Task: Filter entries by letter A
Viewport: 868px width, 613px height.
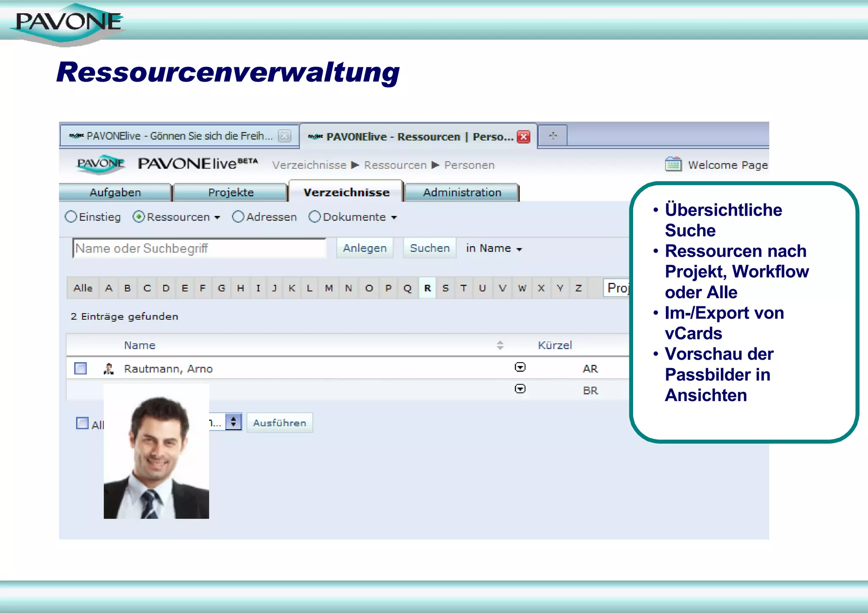Action: (109, 288)
